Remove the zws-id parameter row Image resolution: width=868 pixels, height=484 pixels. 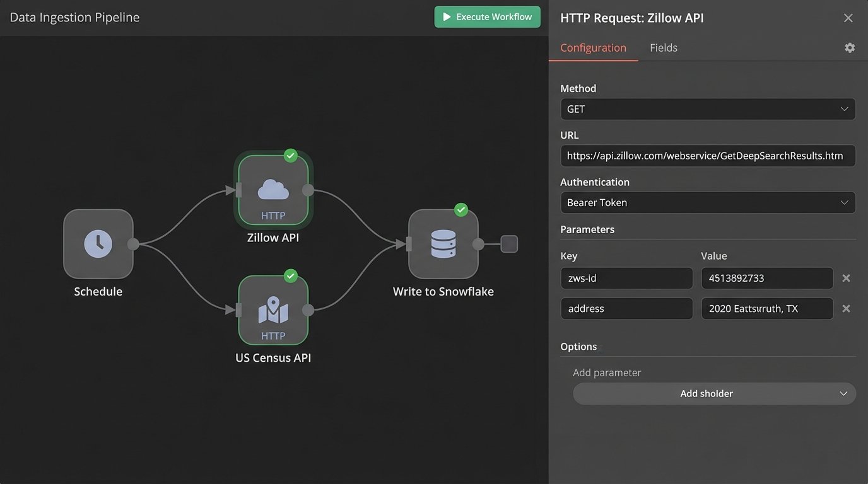(846, 278)
